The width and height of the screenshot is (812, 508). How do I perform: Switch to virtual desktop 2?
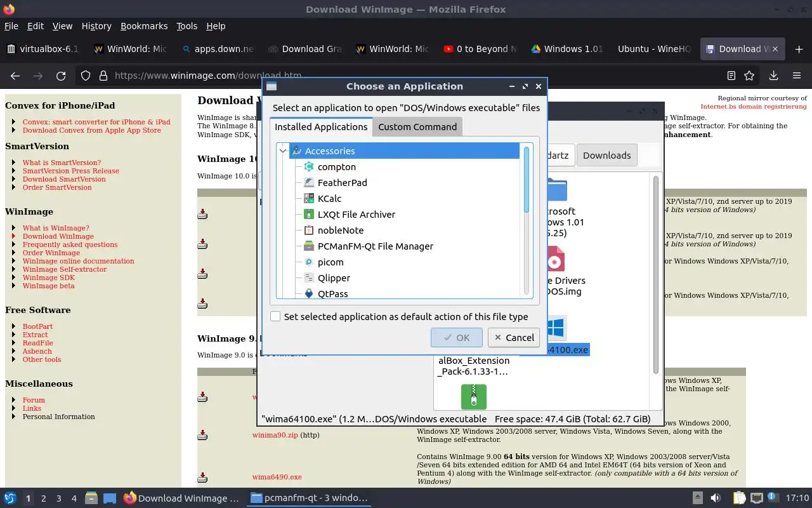click(x=44, y=498)
